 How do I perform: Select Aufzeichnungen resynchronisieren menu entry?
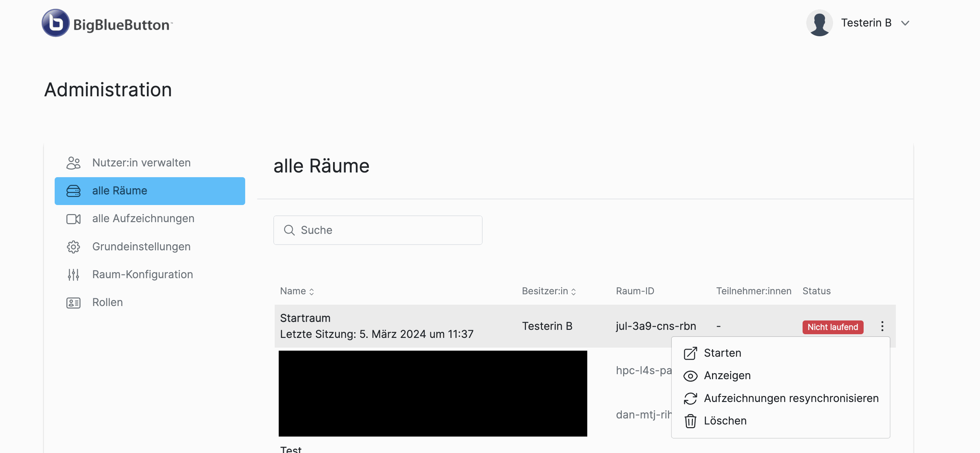point(791,398)
